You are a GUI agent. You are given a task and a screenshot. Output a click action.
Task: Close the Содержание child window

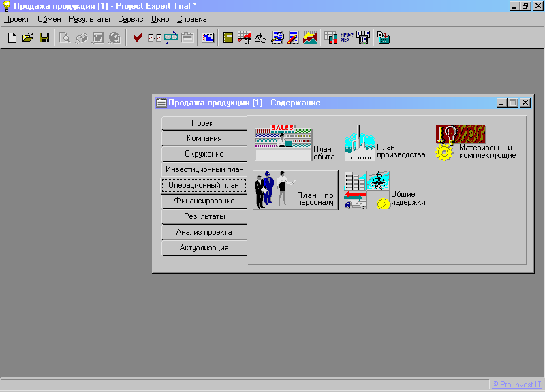tap(525, 103)
